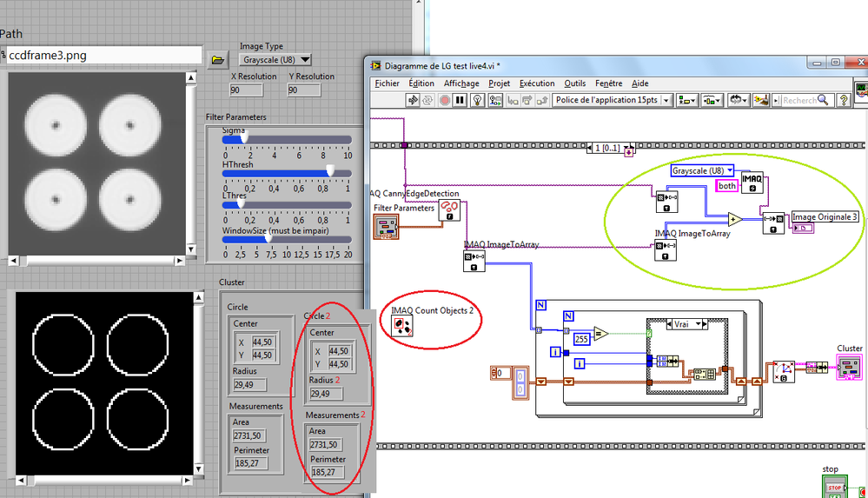Select the Cluster indicator terminal
This screenshot has height=498, width=868.
[849, 368]
